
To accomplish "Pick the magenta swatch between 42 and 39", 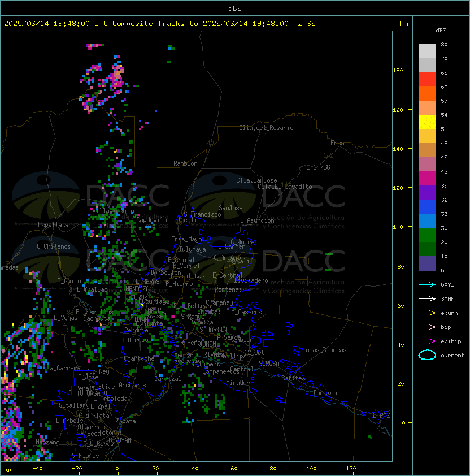I will [427, 178].
